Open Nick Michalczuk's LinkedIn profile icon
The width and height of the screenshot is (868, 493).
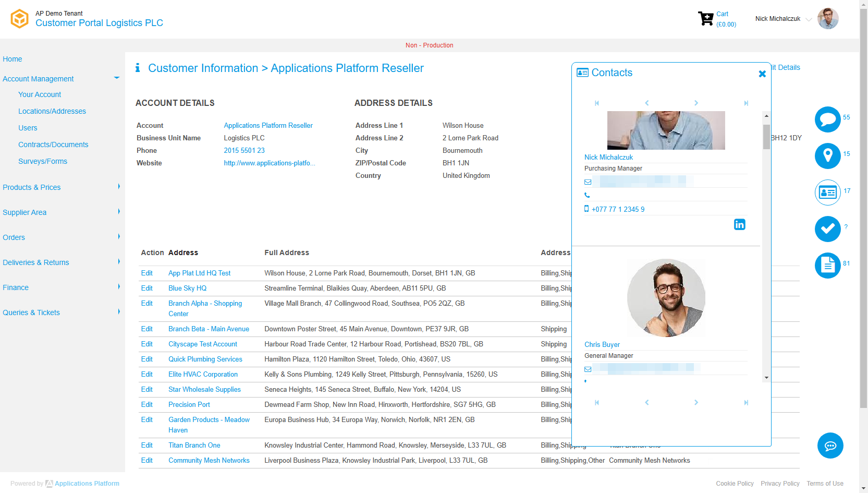[740, 224]
